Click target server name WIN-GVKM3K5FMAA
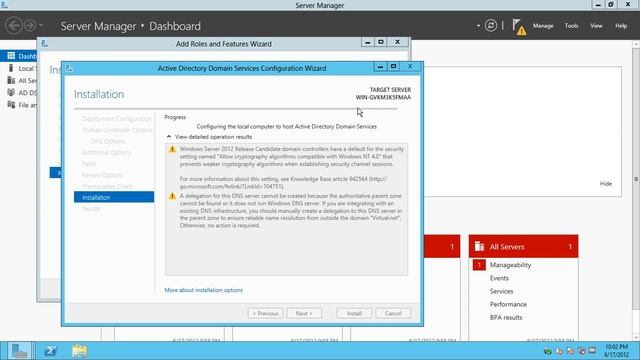The height and width of the screenshot is (360, 640). pyautogui.click(x=383, y=97)
